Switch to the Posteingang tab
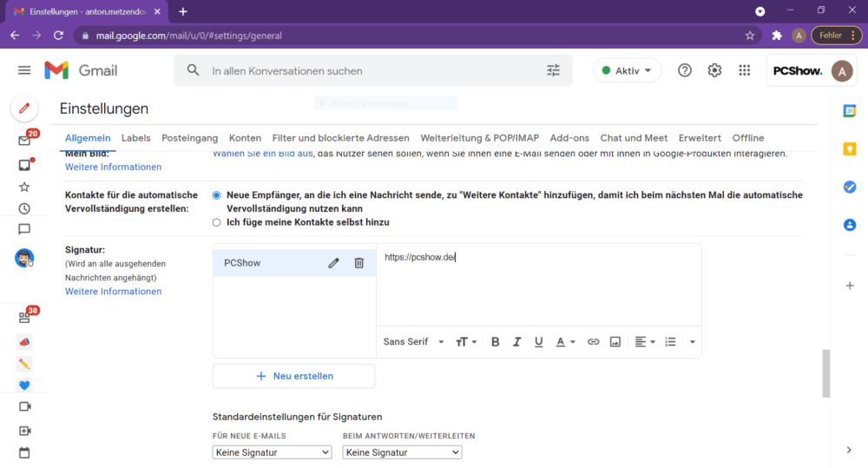Viewport: 868px width, 468px height. 189,138
